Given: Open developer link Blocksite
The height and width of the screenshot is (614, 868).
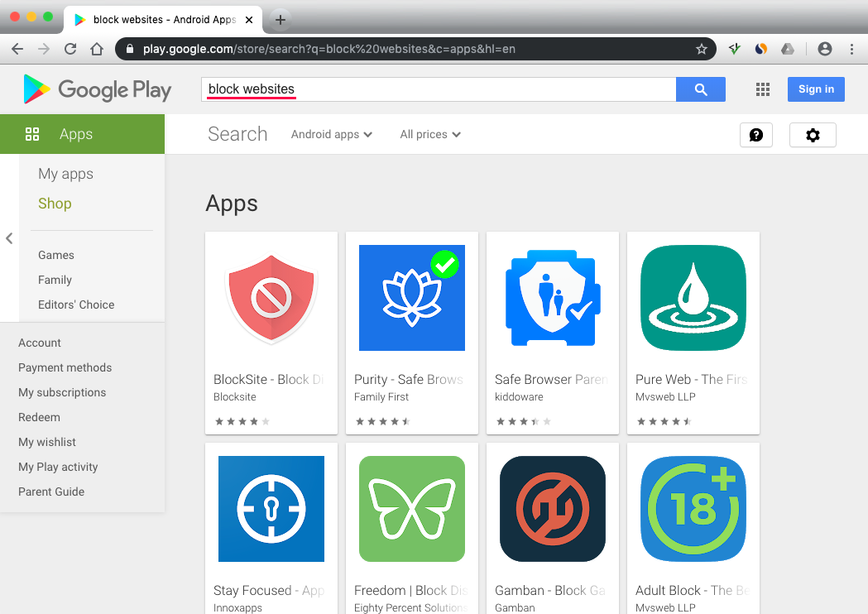Looking at the screenshot, I should point(235,397).
